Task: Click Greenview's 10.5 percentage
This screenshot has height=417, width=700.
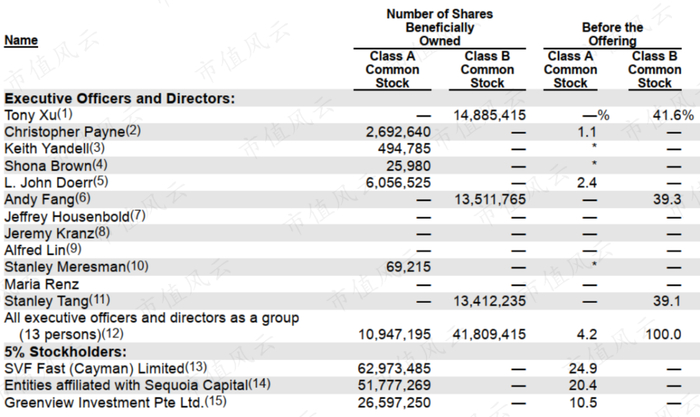Action: [583, 402]
